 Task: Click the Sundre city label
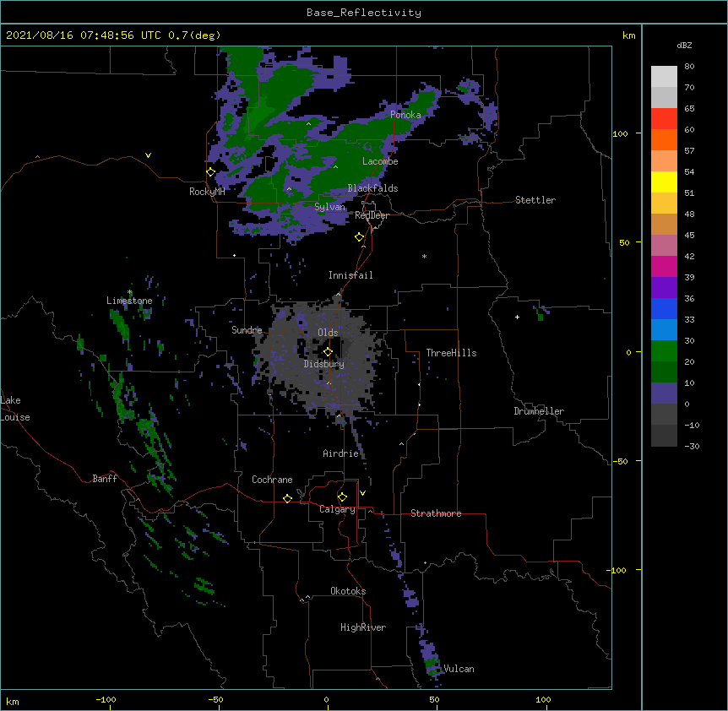pyautogui.click(x=247, y=330)
